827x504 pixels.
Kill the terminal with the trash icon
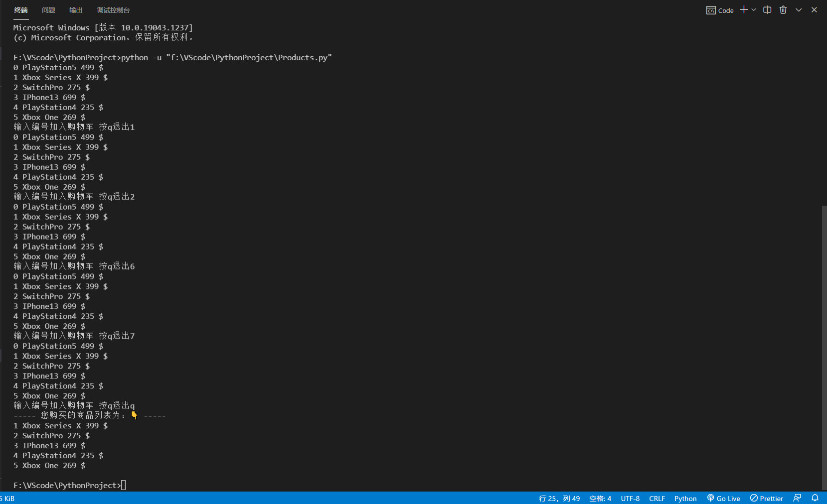(783, 10)
